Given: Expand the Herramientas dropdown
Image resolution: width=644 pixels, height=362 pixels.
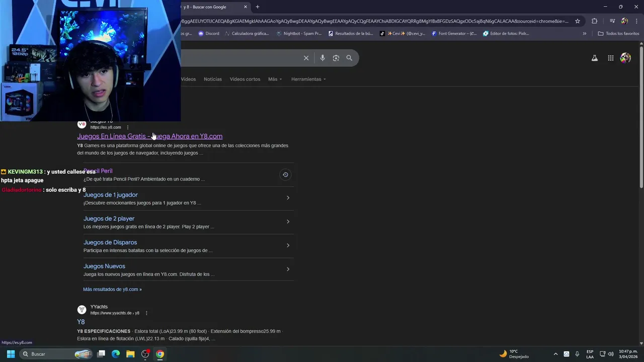Looking at the screenshot, I should click(x=308, y=79).
